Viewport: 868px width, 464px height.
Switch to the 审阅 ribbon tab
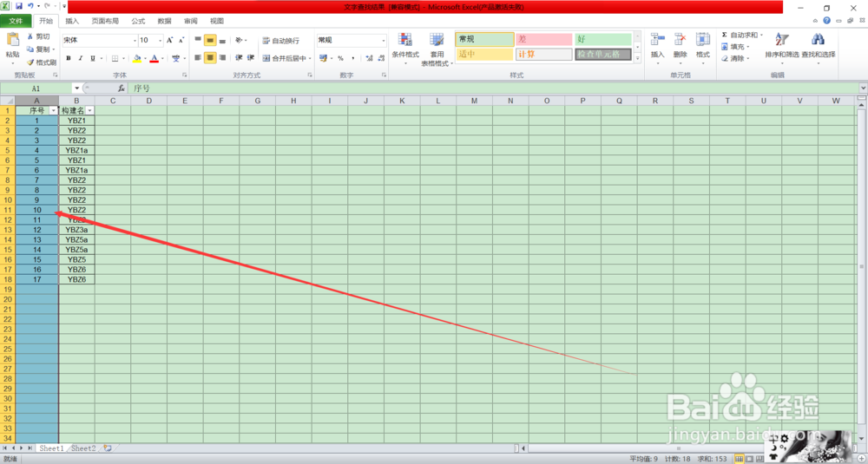coord(190,21)
